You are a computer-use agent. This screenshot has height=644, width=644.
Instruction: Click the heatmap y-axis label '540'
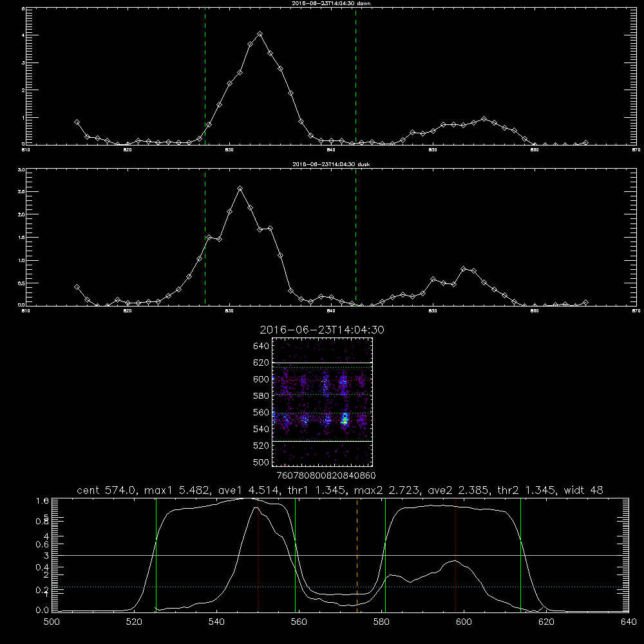pyautogui.click(x=261, y=429)
